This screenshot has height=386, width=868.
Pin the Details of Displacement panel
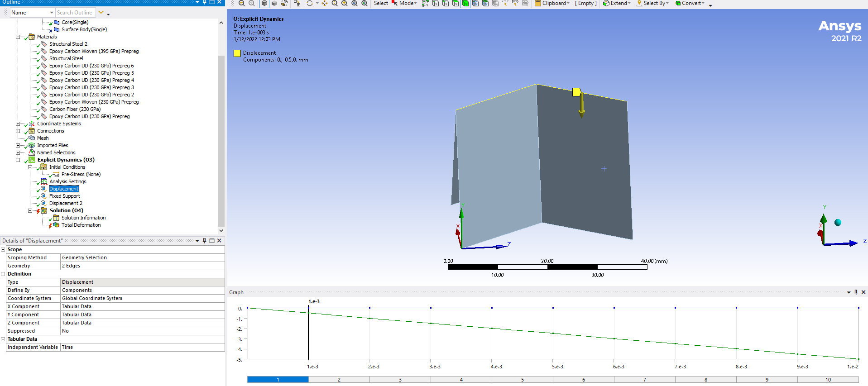tap(205, 241)
